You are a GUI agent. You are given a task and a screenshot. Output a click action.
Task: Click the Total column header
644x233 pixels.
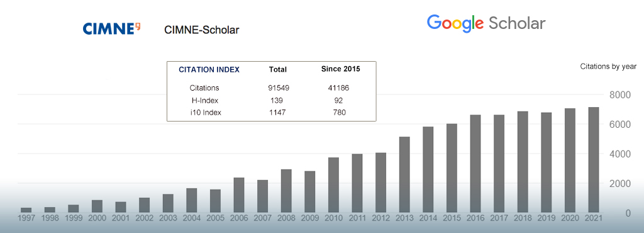[x=277, y=70]
